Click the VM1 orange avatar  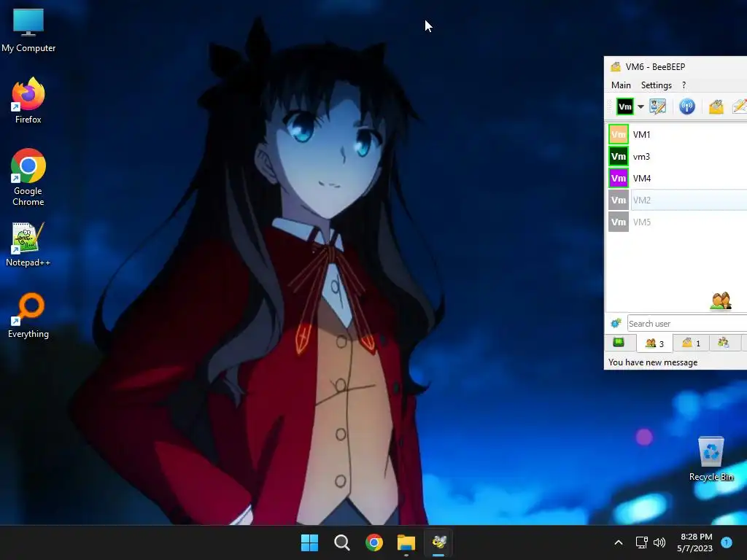(619, 134)
